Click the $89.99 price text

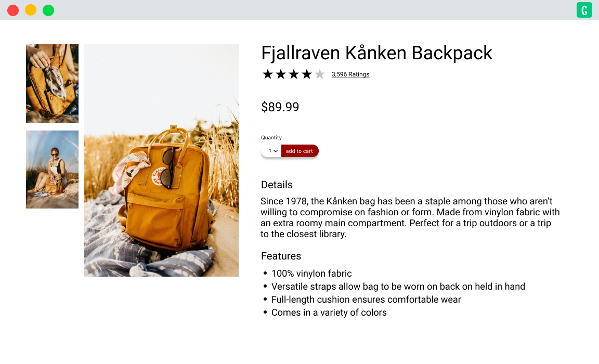tap(280, 107)
